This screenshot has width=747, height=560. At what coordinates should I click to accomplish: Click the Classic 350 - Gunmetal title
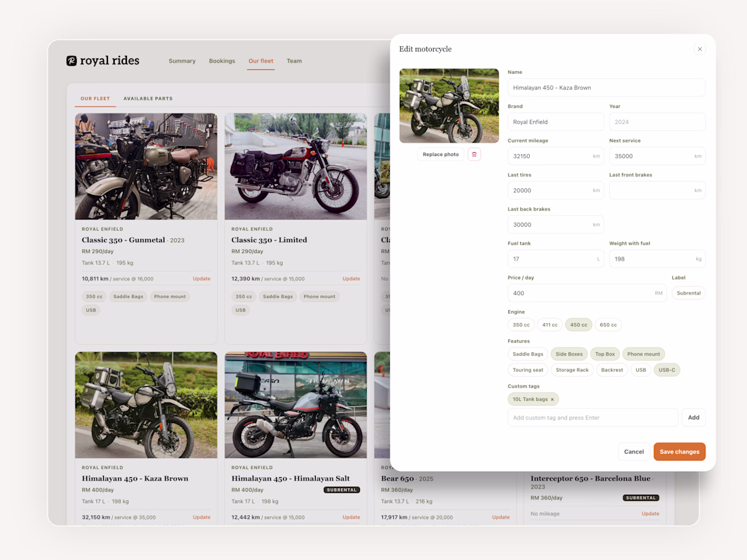click(124, 240)
